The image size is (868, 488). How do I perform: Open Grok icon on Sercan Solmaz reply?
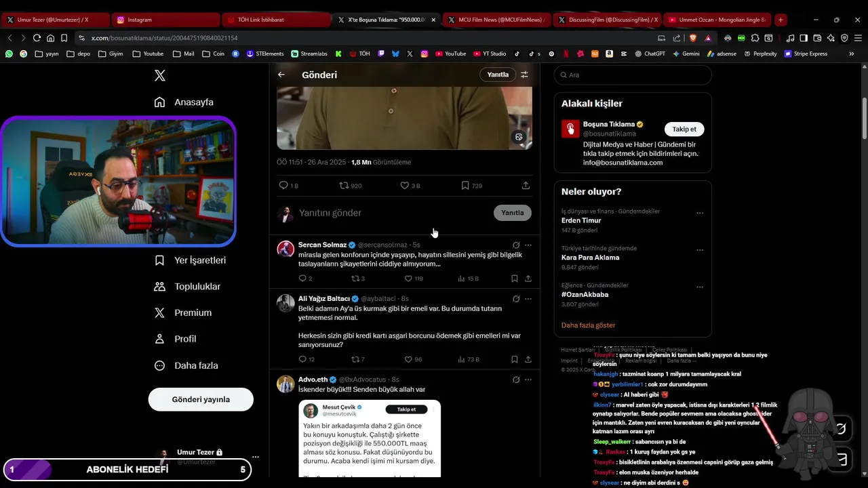516,245
